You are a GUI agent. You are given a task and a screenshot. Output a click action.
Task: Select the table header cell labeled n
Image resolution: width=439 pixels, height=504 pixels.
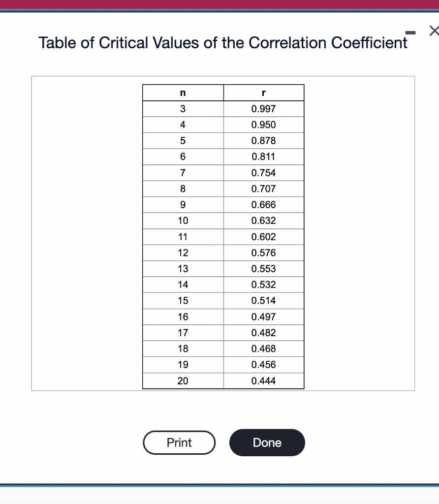pyautogui.click(x=183, y=92)
